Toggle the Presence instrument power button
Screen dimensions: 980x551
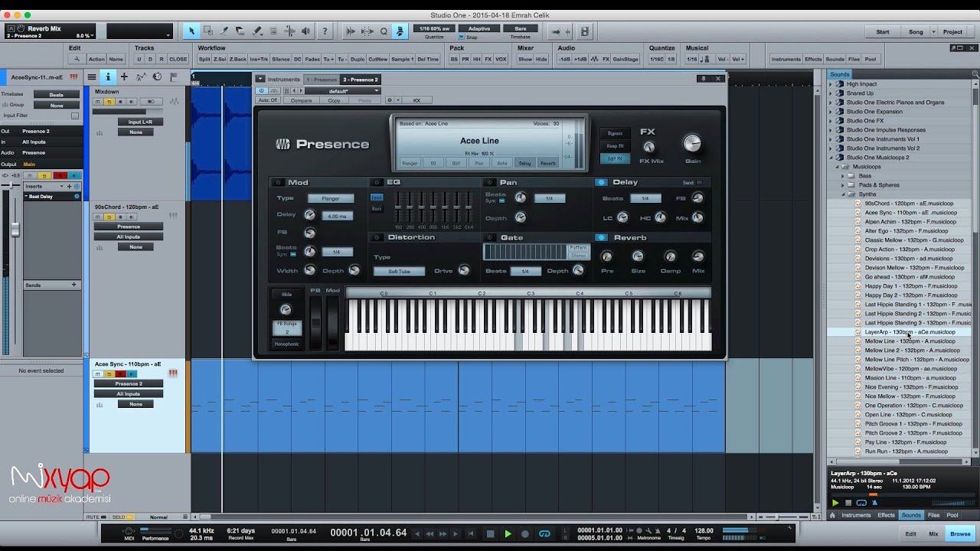(x=261, y=90)
